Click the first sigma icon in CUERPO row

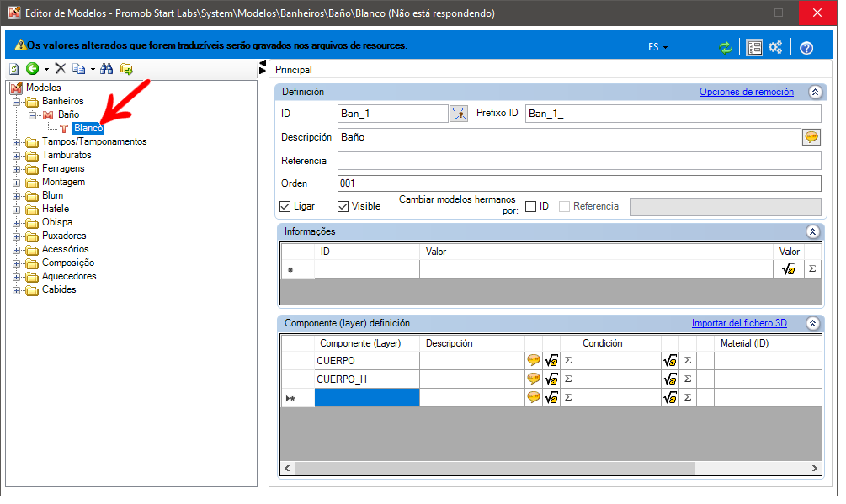(568, 361)
